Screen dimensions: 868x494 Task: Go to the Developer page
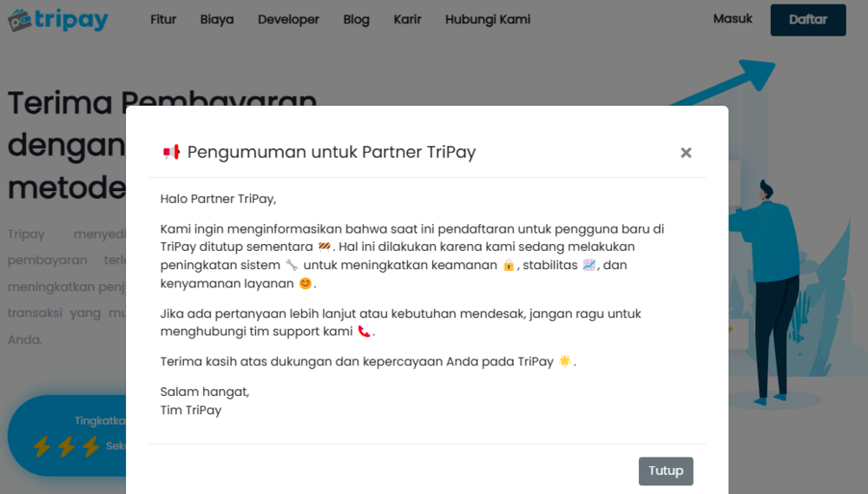[x=288, y=19]
